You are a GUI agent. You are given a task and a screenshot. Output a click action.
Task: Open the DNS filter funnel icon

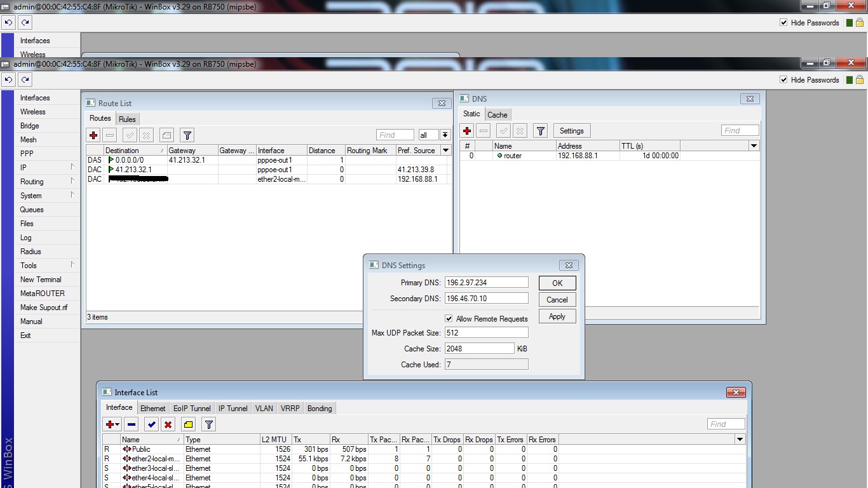point(540,130)
